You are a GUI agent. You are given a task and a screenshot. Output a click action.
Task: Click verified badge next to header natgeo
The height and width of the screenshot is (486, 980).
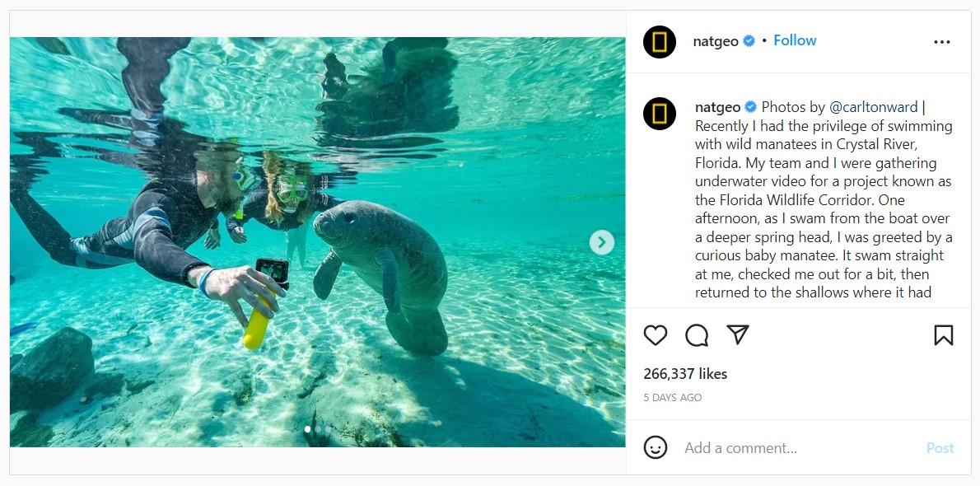749,41
